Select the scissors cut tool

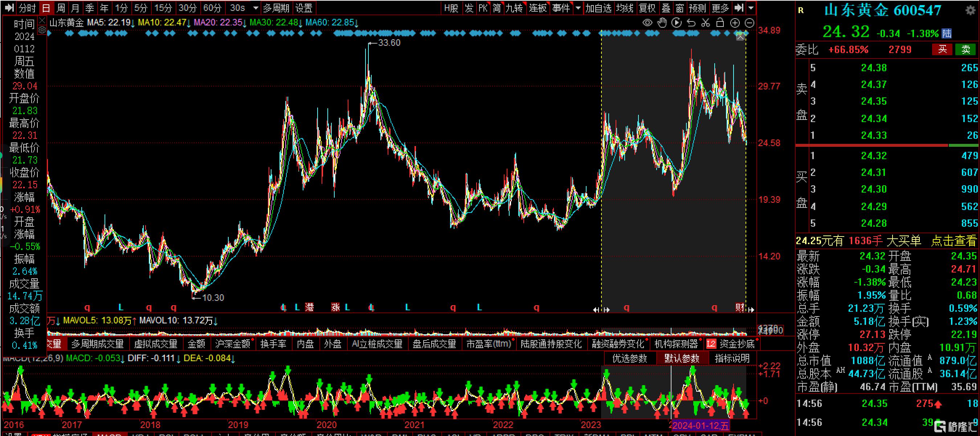click(706, 23)
